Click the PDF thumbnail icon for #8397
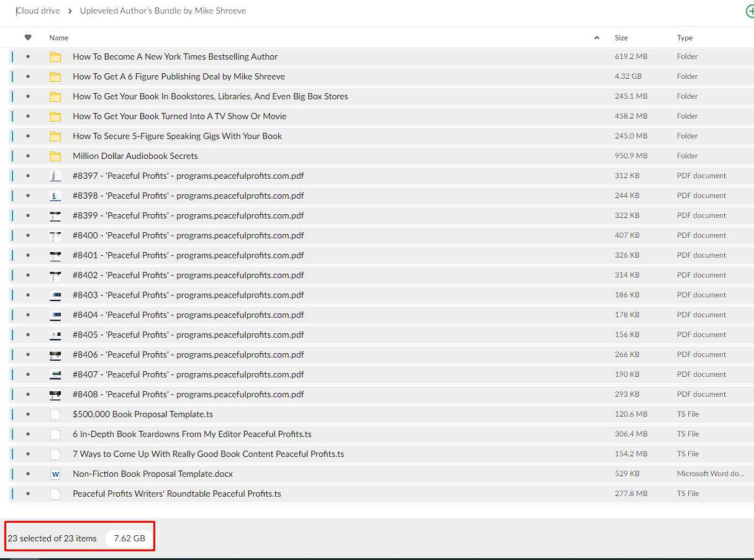Screen dimensions: 754x560 pos(55,176)
